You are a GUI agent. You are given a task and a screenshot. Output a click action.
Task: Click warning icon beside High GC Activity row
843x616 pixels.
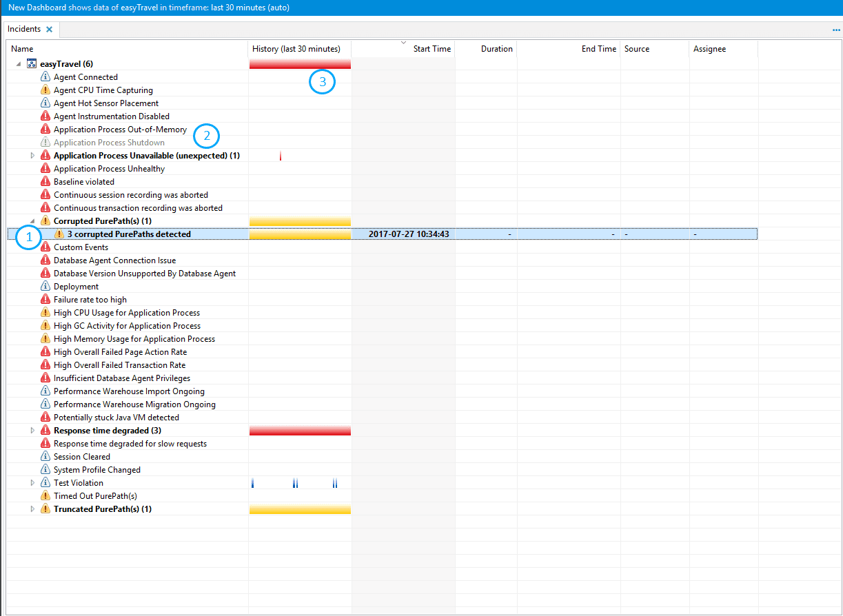pos(45,326)
